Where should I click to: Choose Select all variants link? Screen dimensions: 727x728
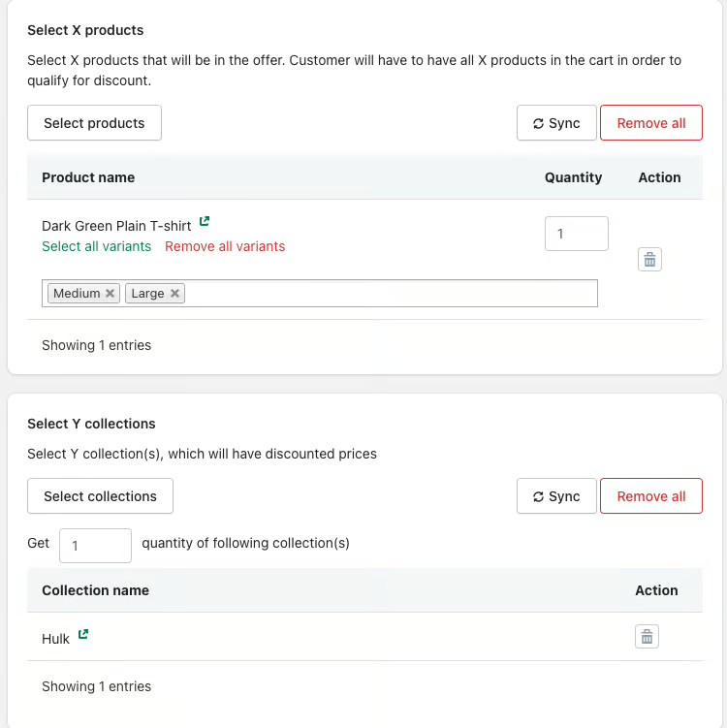click(96, 246)
